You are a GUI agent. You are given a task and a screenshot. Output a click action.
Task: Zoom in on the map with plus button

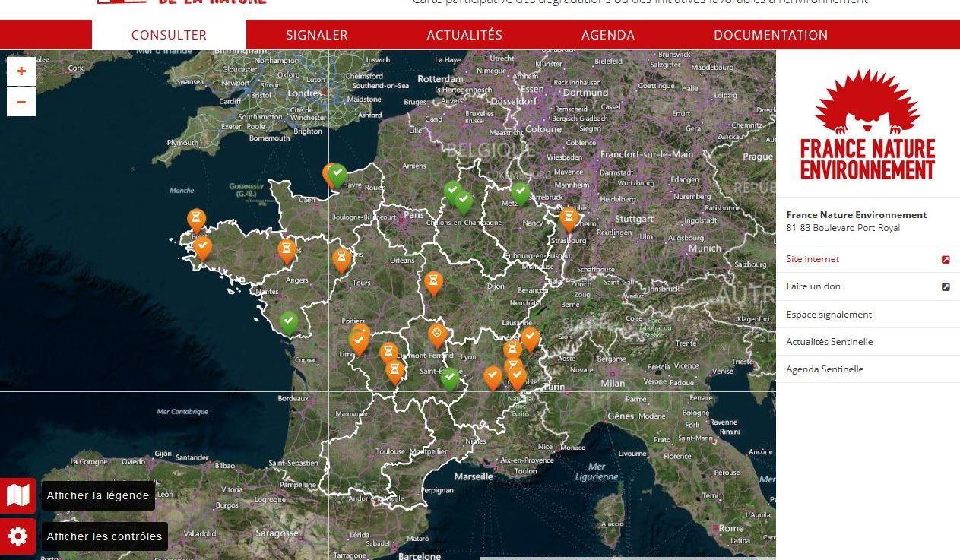coord(21,71)
